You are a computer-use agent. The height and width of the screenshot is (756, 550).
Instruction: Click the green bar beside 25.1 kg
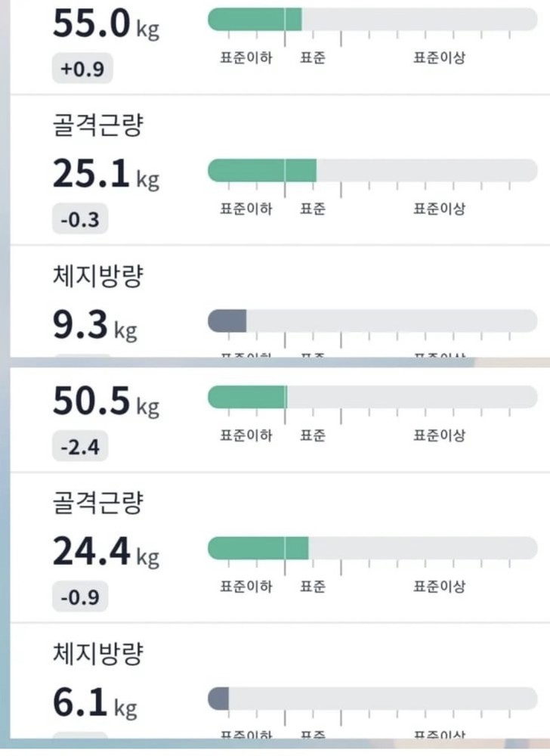click(x=261, y=171)
